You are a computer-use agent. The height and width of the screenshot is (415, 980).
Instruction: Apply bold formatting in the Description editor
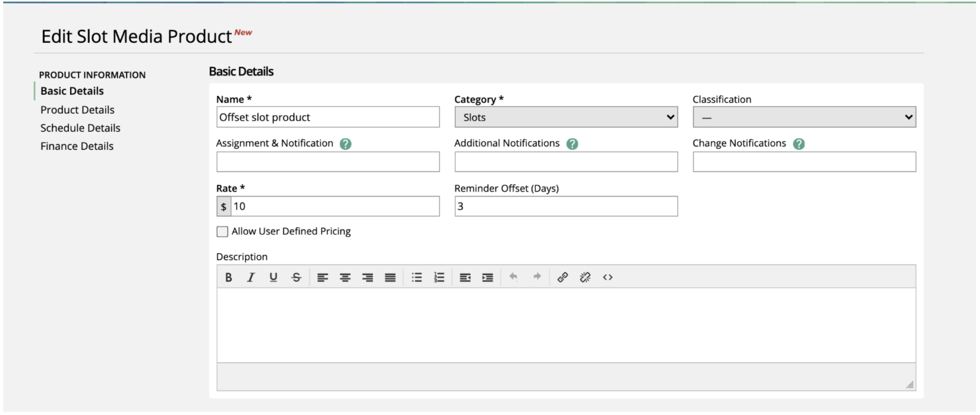coord(228,277)
